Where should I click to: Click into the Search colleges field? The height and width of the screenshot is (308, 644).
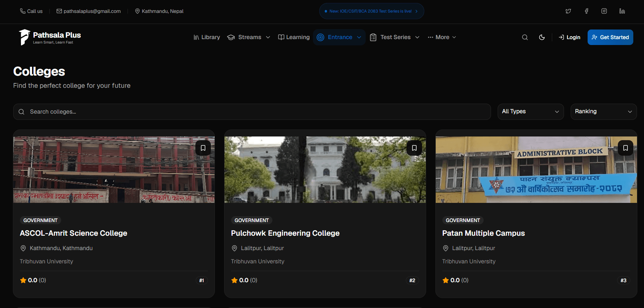(x=252, y=112)
